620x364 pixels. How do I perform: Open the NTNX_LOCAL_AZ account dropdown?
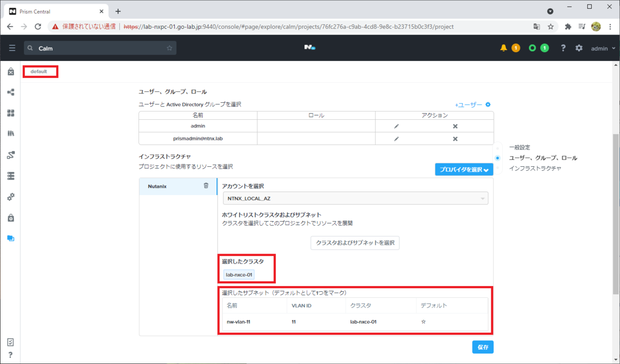(355, 198)
